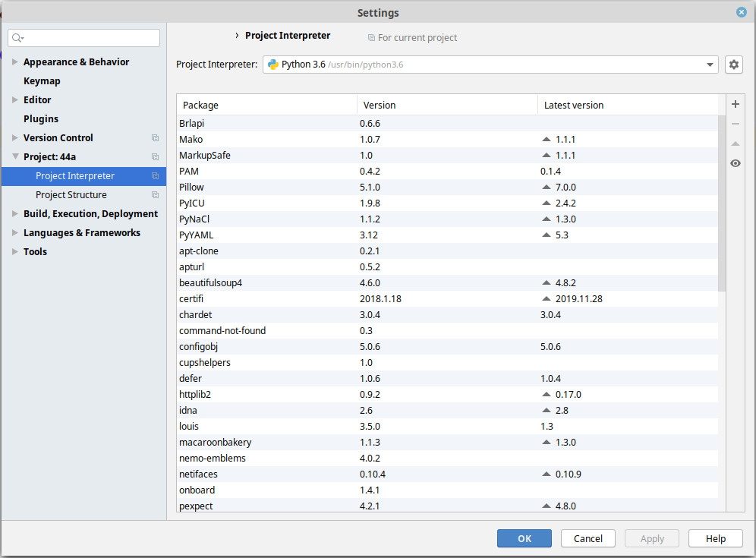Click the copy icon beside Version Control
Screen dimensions: 756x558
coord(156,138)
